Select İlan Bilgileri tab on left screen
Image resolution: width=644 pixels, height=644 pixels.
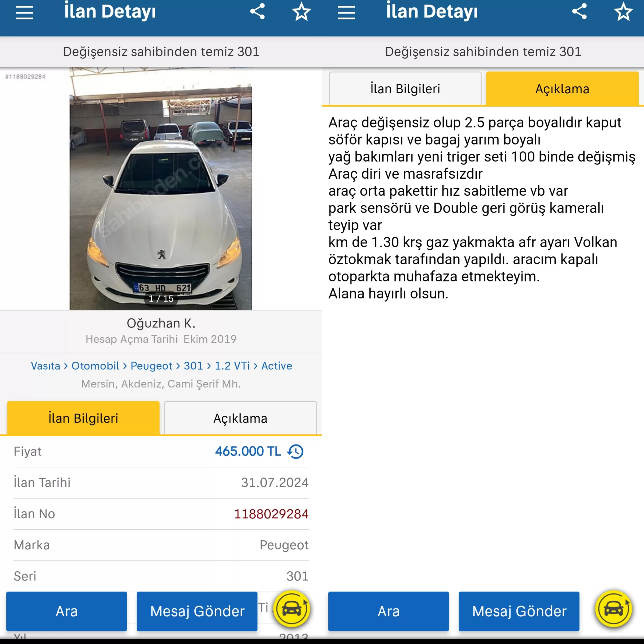[x=83, y=418]
